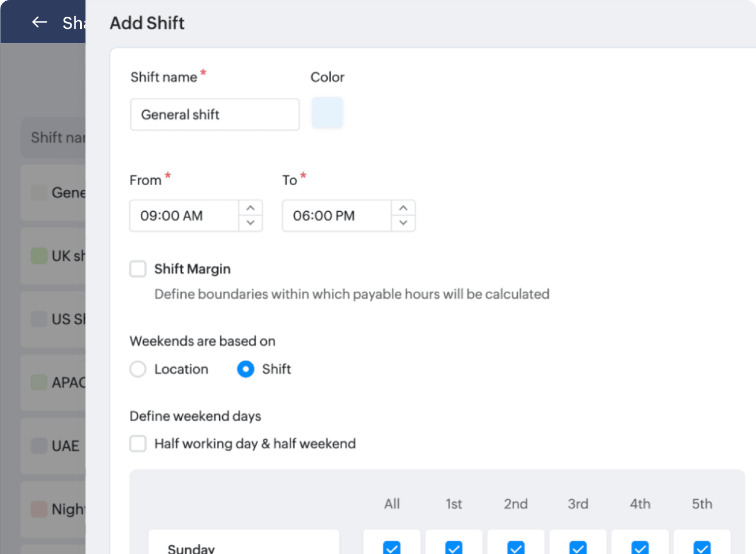Uncheck Sunday 3rd week checkbox
The height and width of the screenshot is (554, 756).
pos(578,547)
